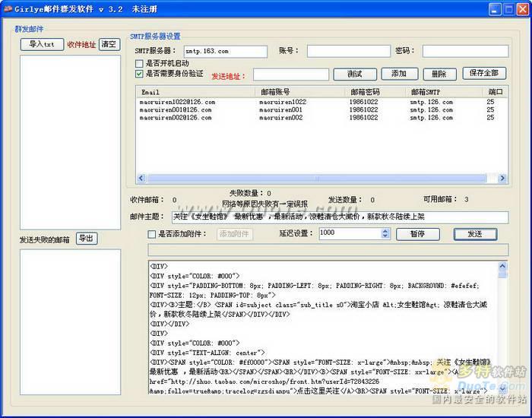Click the 邮箱SMTP column header
This screenshot has height=418, width=532.
444,92
